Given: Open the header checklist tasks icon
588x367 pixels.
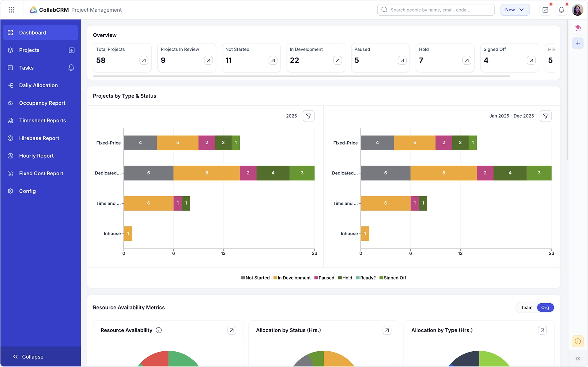Looking at the screenshot, I should 545,10.
